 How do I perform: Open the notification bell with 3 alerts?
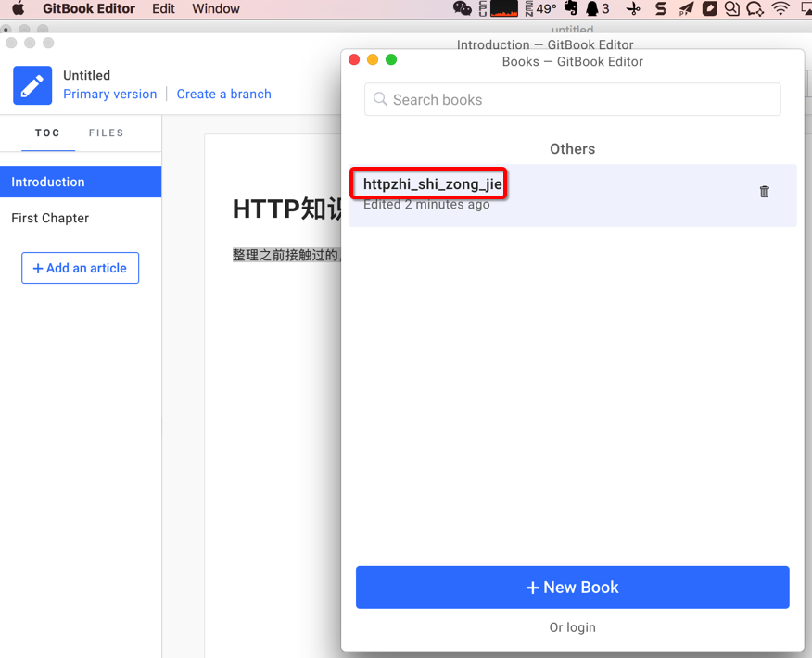pyautogui.click(x=597, y=8)
